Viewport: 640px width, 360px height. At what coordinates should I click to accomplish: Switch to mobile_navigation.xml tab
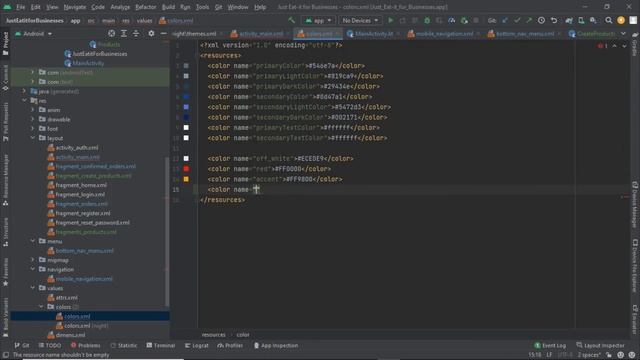click(444, 34)
